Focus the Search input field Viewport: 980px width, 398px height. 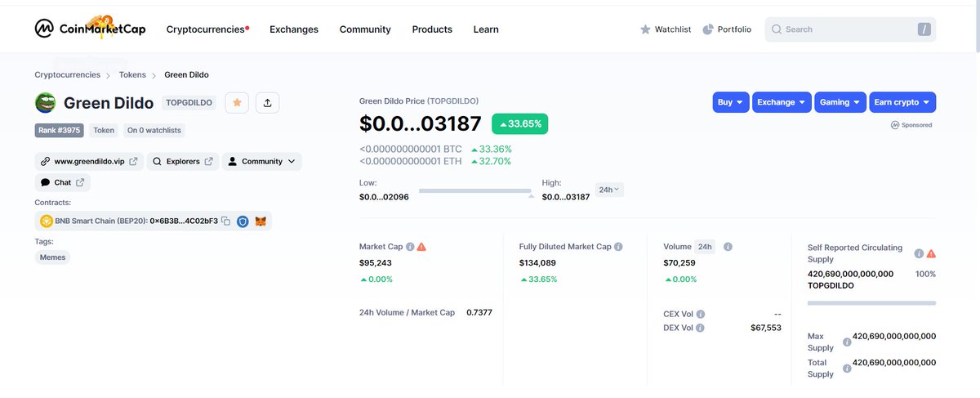(x=850, y=29)
